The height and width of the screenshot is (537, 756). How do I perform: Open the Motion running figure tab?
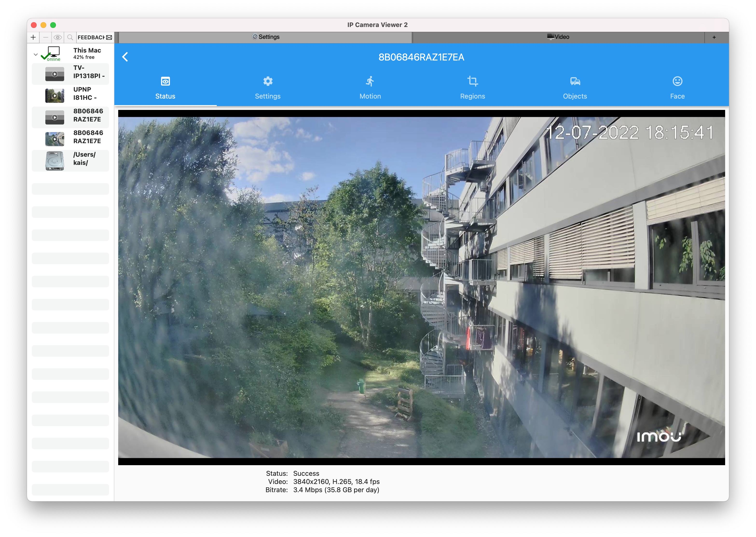(x=370, y=87)
